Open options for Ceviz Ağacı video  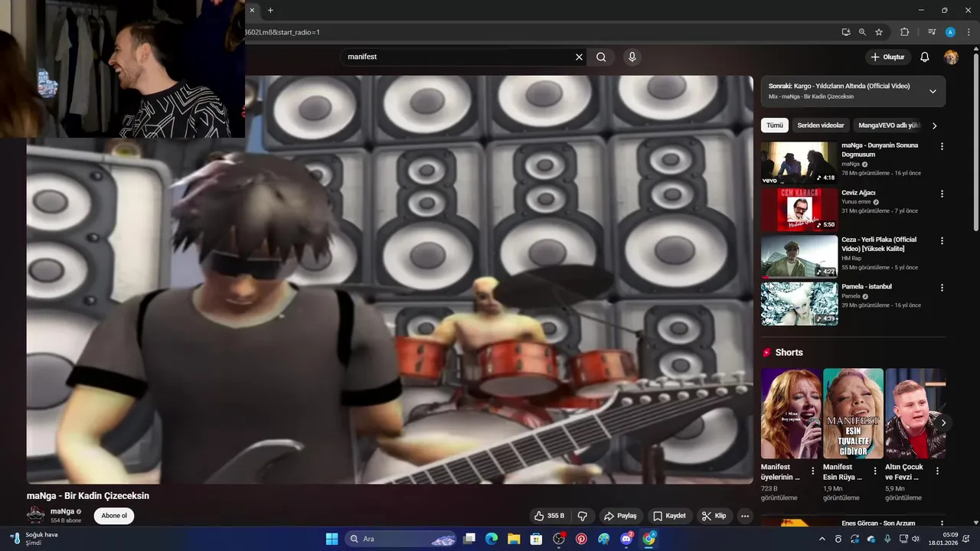point(942,194)
